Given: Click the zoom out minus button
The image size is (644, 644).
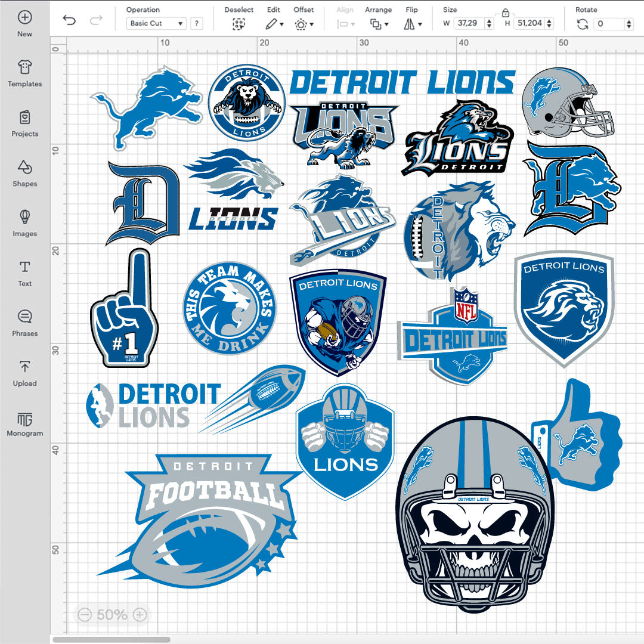Looking at the screenshot, I should 85,614.
